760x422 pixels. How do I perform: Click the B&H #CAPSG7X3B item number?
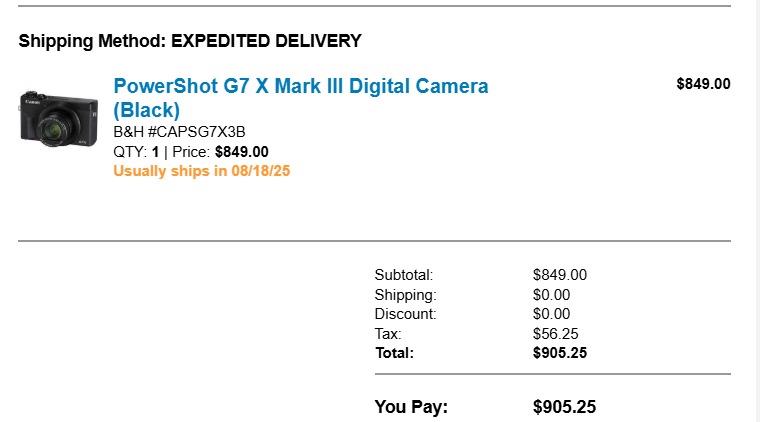[179, 132]
